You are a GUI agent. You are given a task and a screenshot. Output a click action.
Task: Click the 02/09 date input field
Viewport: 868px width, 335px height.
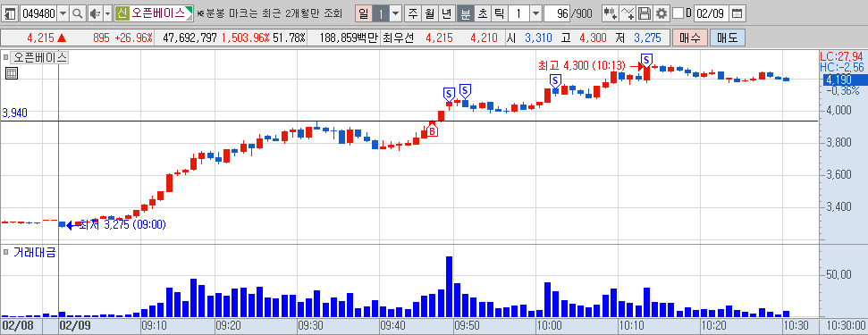712,13
